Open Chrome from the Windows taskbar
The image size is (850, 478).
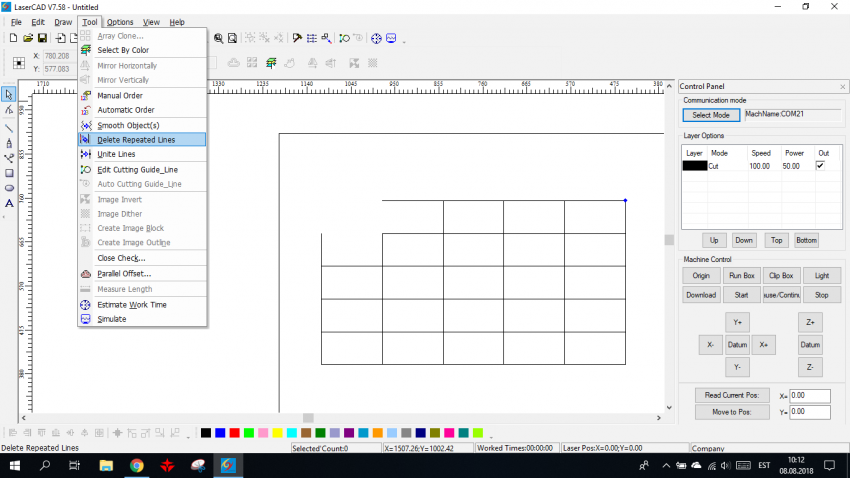click(x=137, y=466)
